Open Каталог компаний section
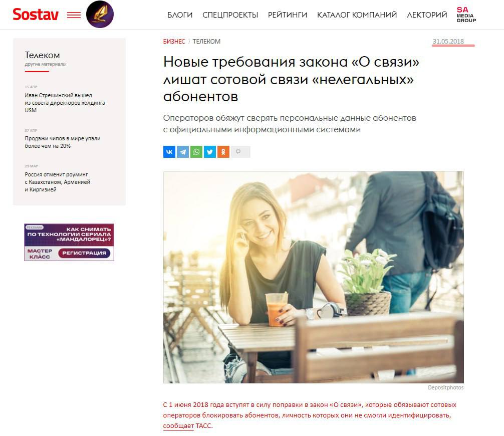This screenshot has width=504, height=436. (x=357, y=15)
